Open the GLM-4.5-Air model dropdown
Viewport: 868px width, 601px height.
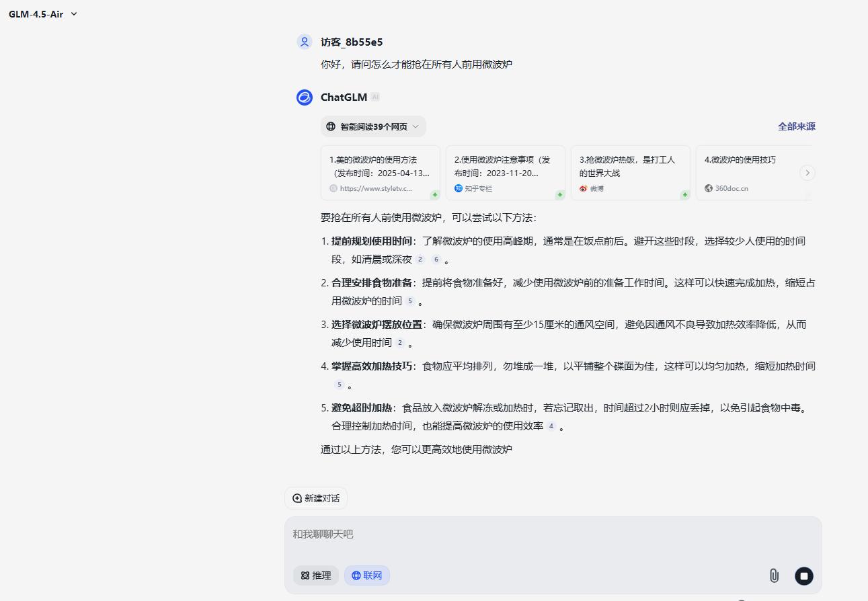(43, 14)
